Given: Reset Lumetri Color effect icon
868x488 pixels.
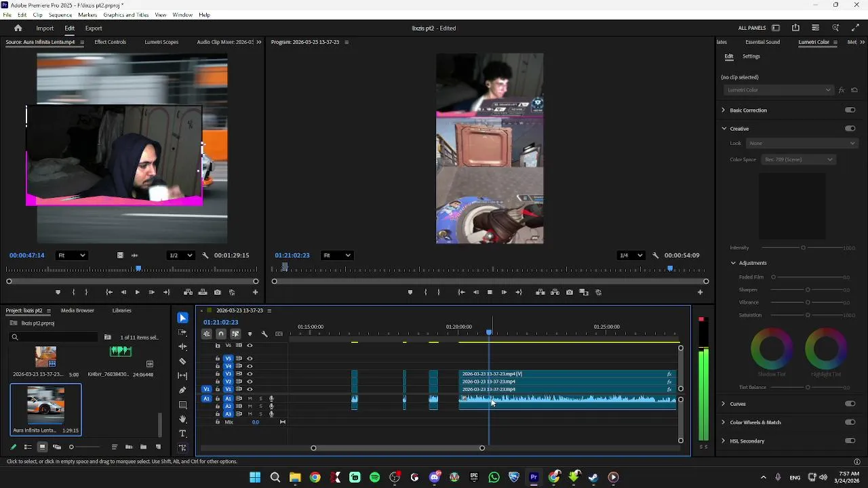Looking at the screenshot, I should pos(854,90).
